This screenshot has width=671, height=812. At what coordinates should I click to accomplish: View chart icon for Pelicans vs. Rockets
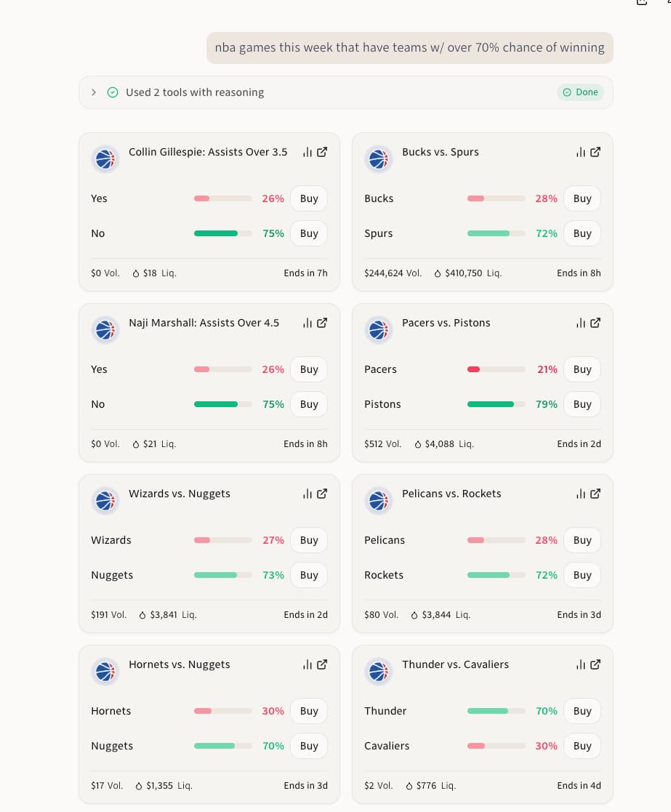click(x=580, y=494)
